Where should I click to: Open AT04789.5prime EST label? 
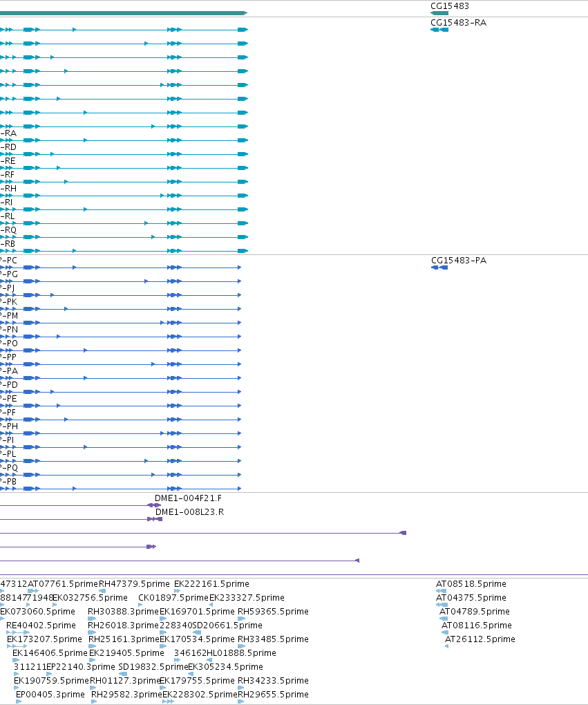coord(474,612)
